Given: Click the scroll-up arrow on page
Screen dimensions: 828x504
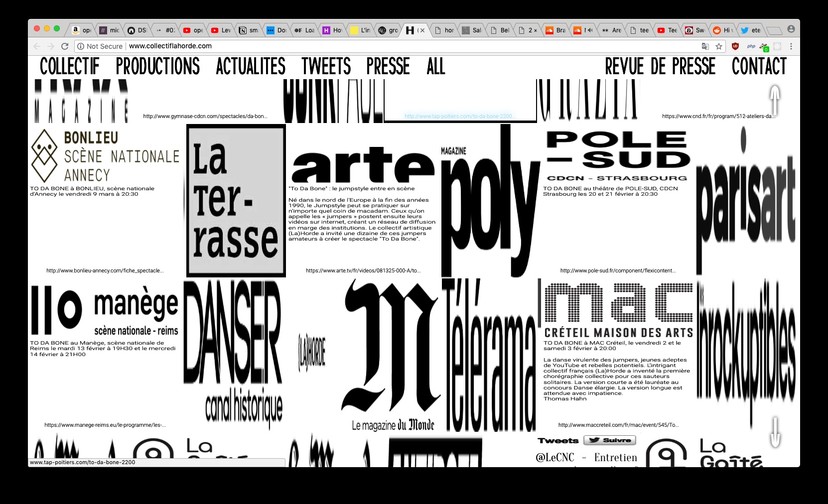Looking at the screenshot, I should (775, 101).
